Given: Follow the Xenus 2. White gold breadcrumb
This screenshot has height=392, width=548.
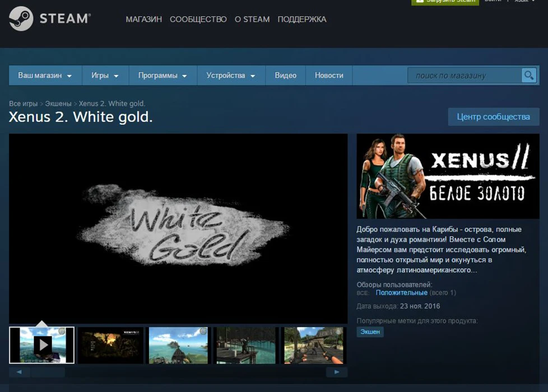Looking at the screenshot, I should (112, 104).
